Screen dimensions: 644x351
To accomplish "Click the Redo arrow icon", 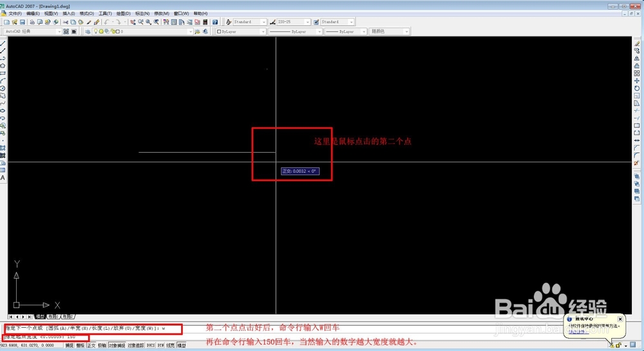I will (x=118, y=22).
